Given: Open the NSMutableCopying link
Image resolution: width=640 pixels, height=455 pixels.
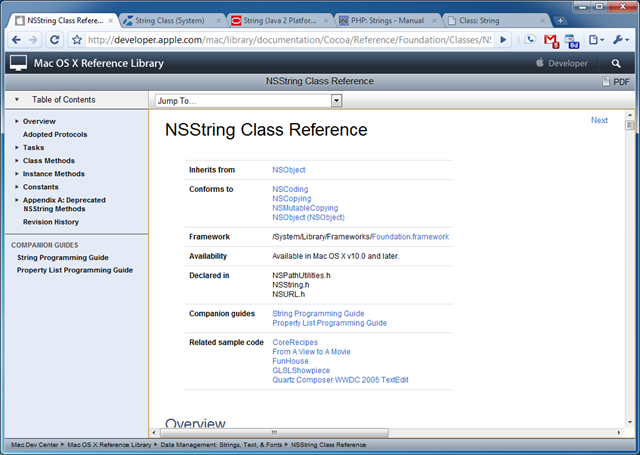Looking at the screenshot, I should coord(304,208).
